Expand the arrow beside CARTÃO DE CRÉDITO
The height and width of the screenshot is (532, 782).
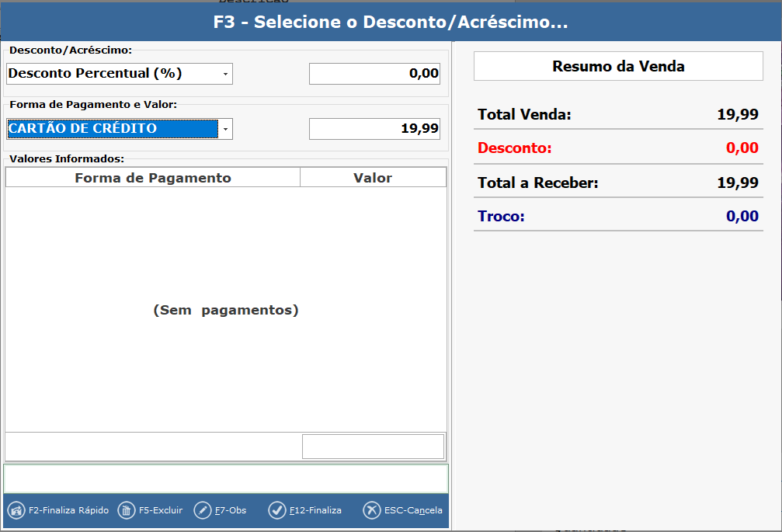[x=225, y=129]
